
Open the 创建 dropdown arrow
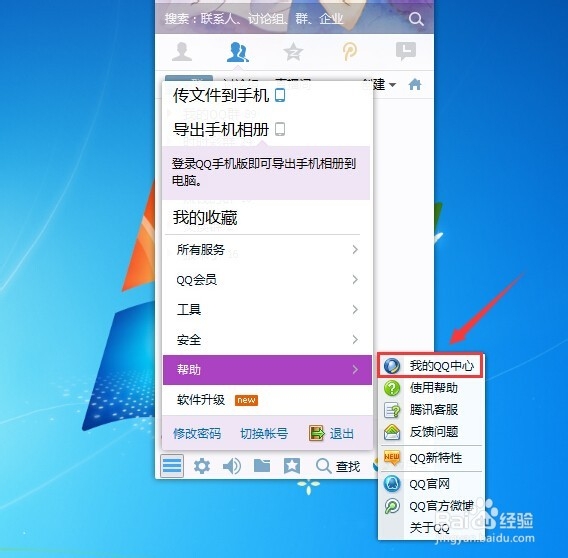[392, 85]
